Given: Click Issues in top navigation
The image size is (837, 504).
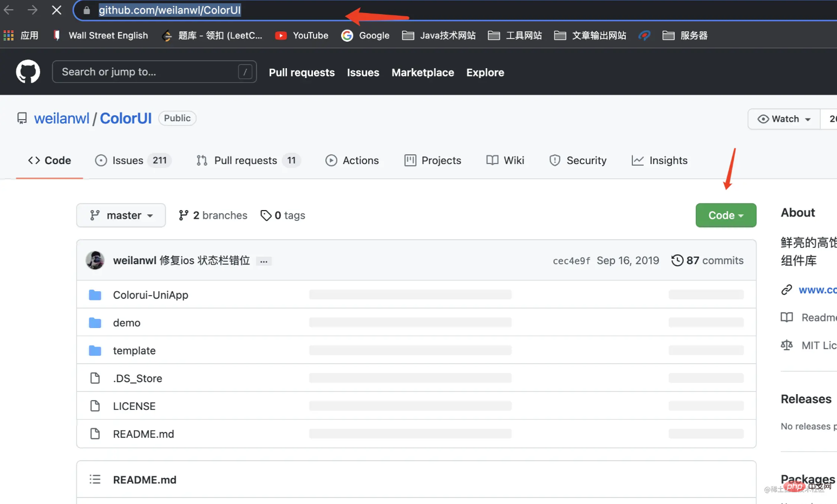Looking at the screenshot, I should (363, 73).
